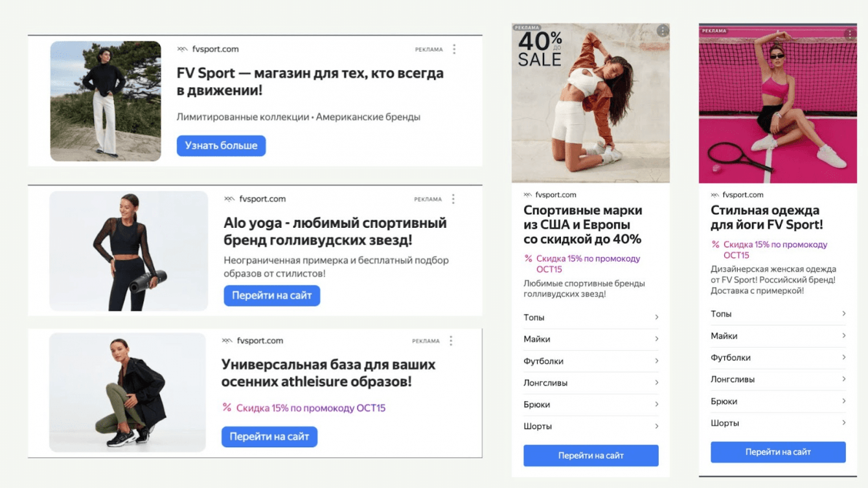This screenshot has height=488, width=868.
Task: Click the pink tennis court photo
Action: point(778,104)
